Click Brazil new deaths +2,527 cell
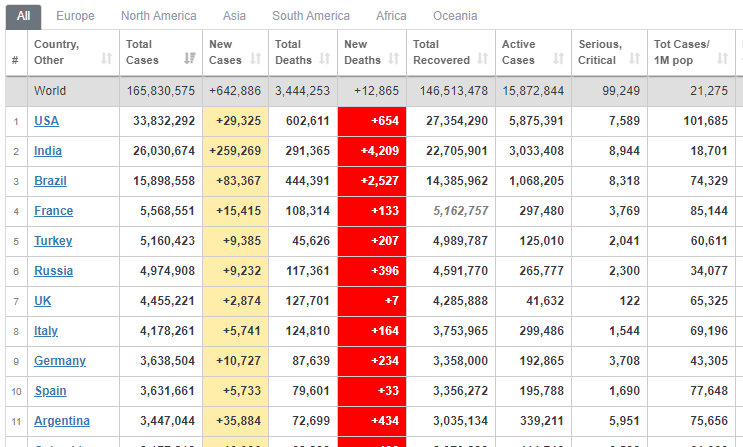Screen dimensions: 743x447 point(372,181)
